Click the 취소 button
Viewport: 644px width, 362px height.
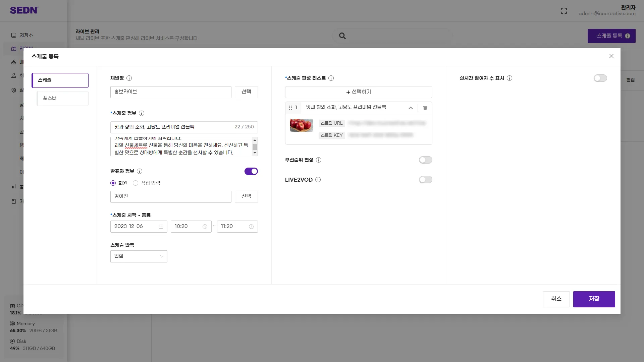click(556, 299)
